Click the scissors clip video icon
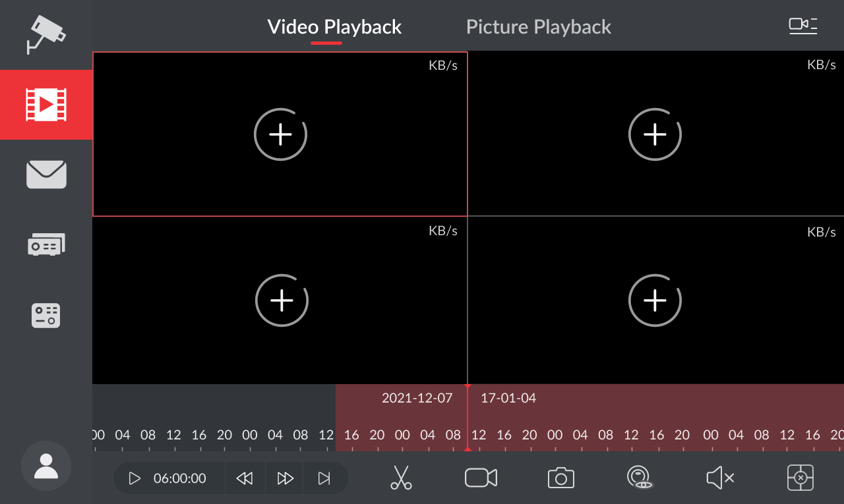844x504 pixels. coord(401,478)
